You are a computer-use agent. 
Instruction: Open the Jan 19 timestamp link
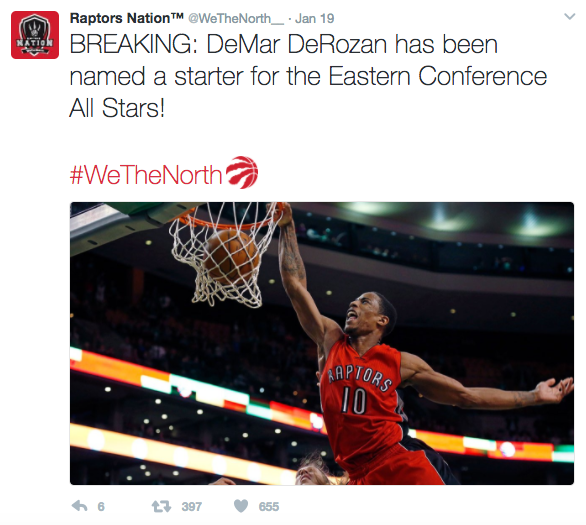point(314,18)
